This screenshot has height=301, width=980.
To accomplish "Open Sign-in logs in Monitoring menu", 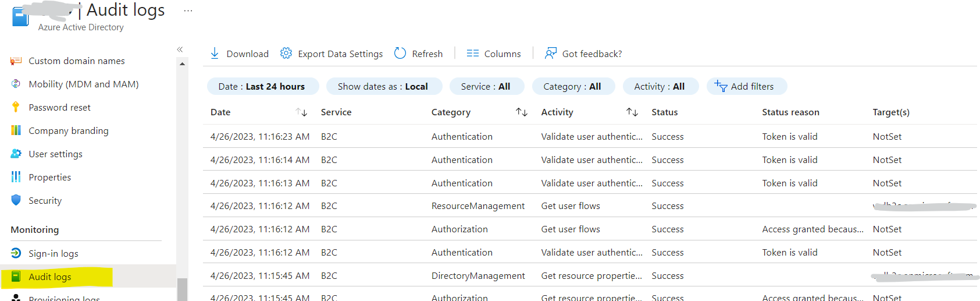I will (53, 253).
